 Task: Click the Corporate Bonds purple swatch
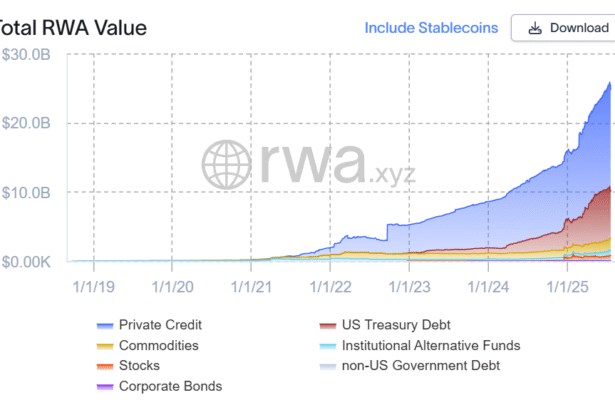coord(104,385)
